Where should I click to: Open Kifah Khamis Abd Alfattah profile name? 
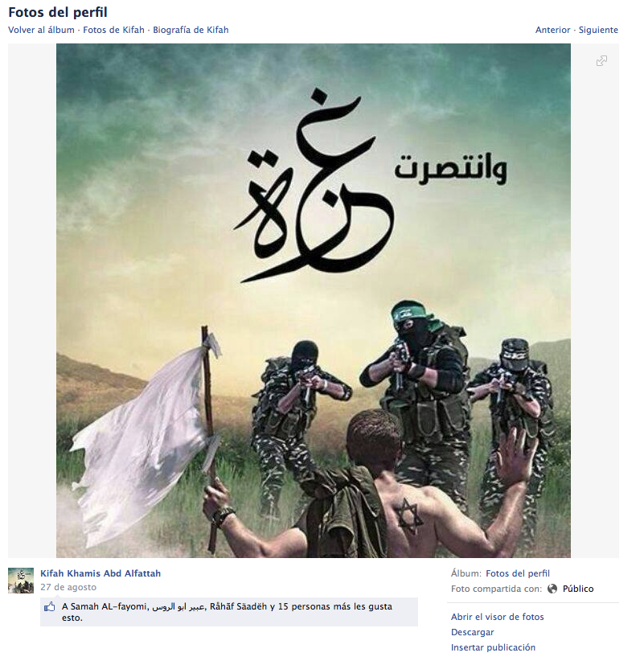[100, 573]
